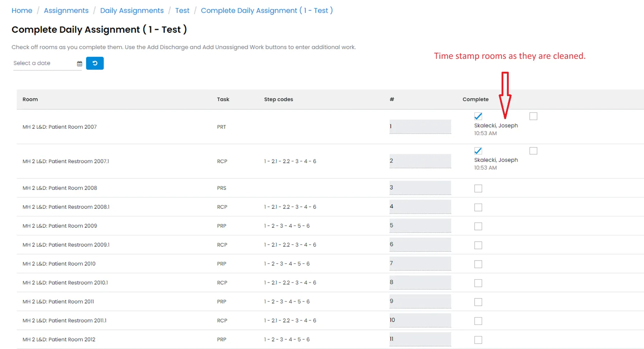Select row text MH 2 L&D: Patient Restroom 2008.1
Screen dimensions: 644x349
pyautogui.click(x=66, y=207)
